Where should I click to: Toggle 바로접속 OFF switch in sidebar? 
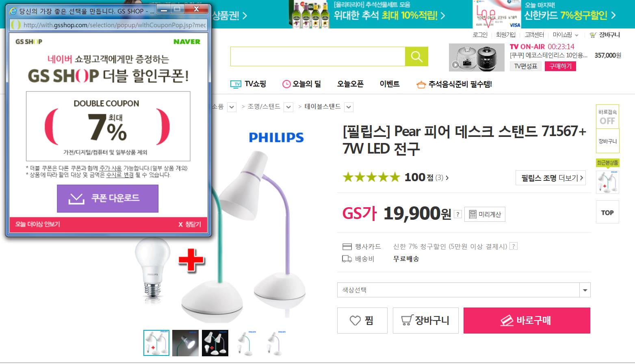[x=607, y=117]
